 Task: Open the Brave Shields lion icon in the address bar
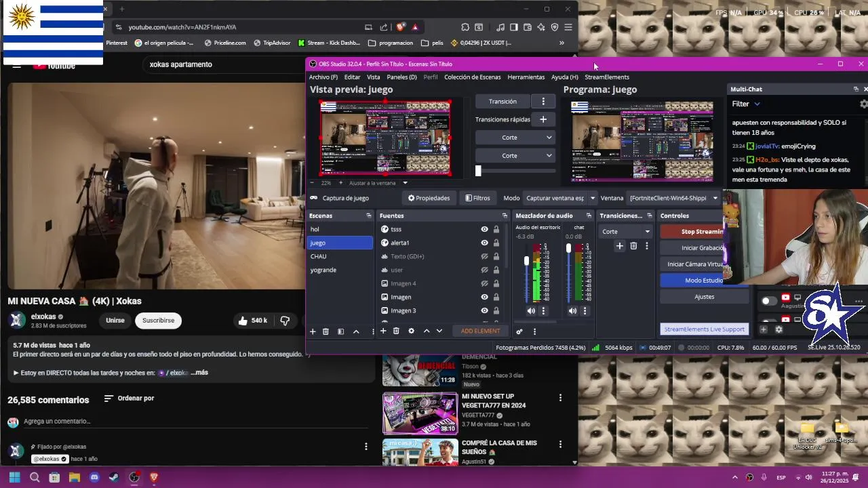point(401,27)
